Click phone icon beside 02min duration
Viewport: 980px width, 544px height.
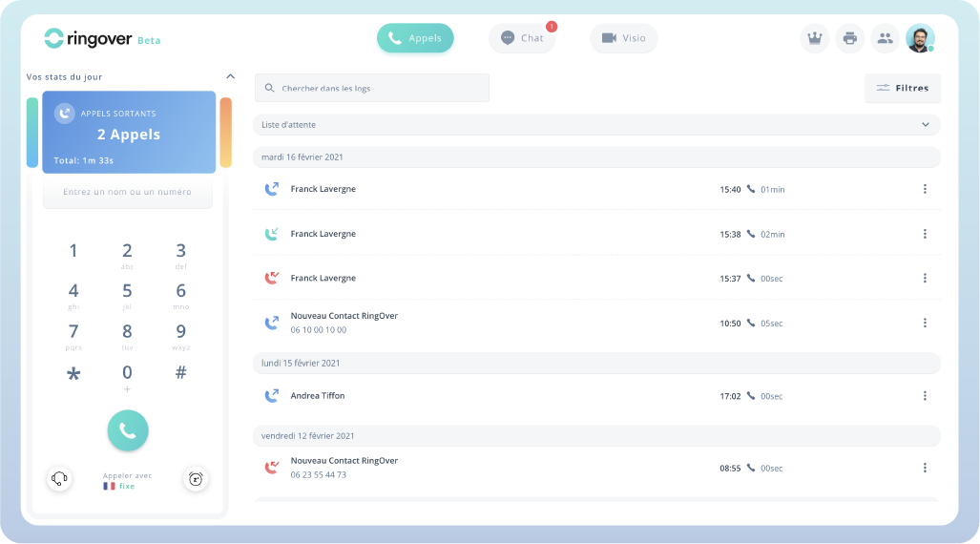[751, 235]
